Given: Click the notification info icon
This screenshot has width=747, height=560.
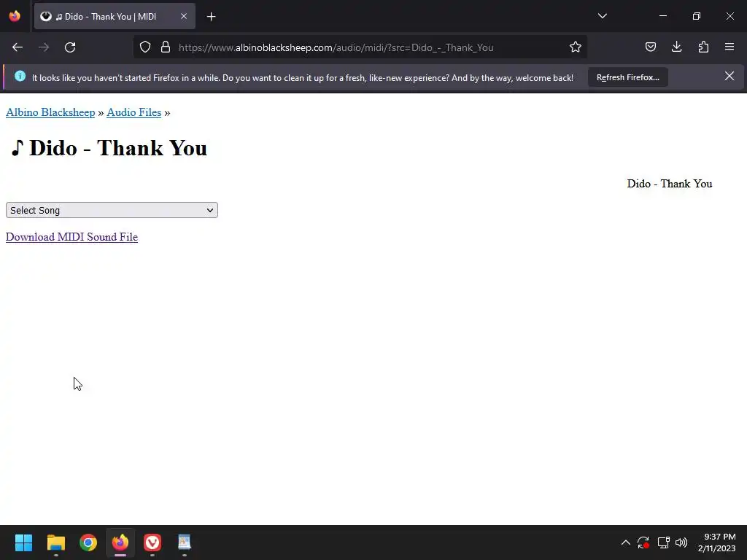Looking at the screenshot, I should pos(20,76).
